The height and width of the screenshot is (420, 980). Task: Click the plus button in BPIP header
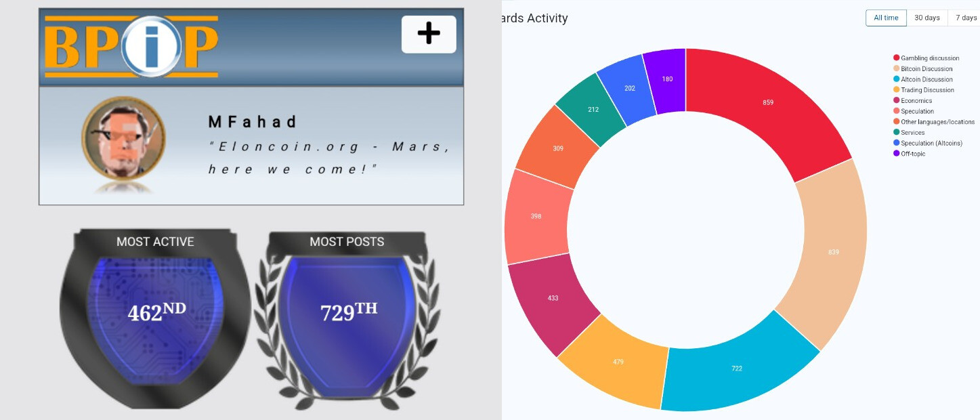pos(429,34)
